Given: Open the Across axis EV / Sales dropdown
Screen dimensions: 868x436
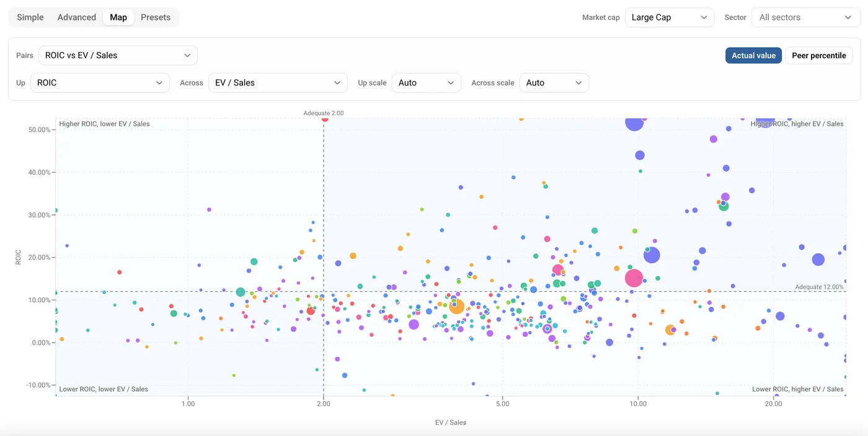Looking at the screenshot, I should (x=278, y=82).
